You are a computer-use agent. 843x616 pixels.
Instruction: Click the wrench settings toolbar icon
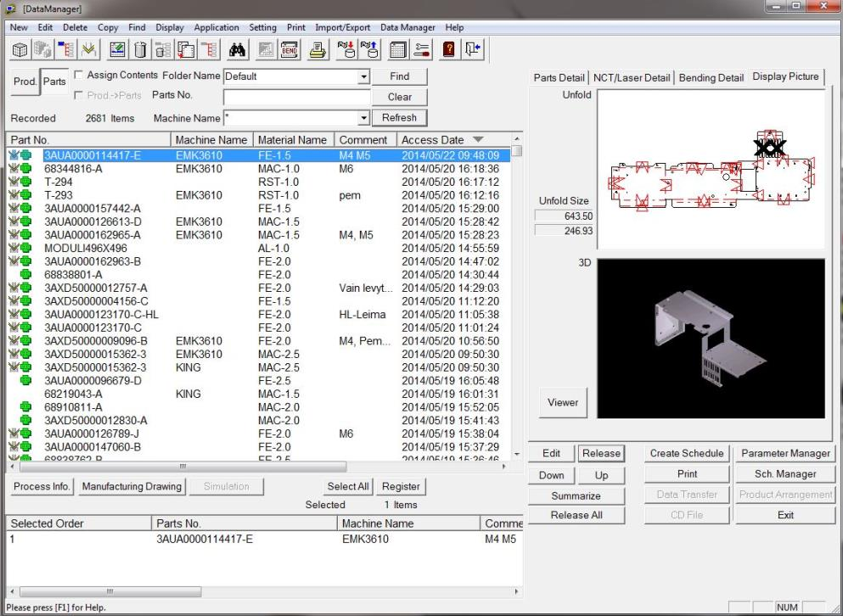[421, 50]
